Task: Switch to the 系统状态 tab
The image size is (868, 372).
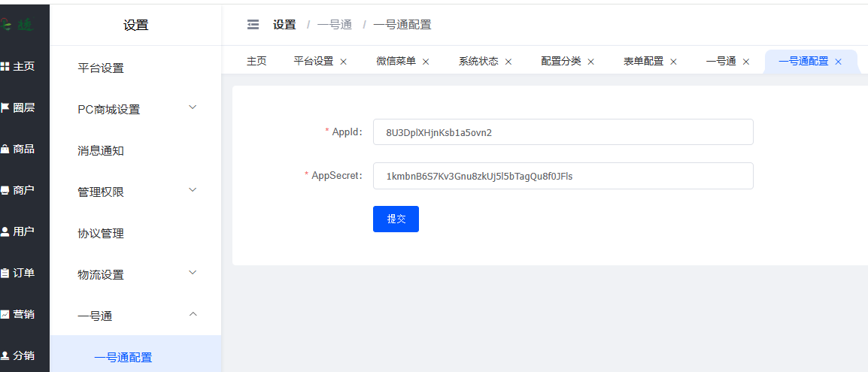Action: (478, 62)
